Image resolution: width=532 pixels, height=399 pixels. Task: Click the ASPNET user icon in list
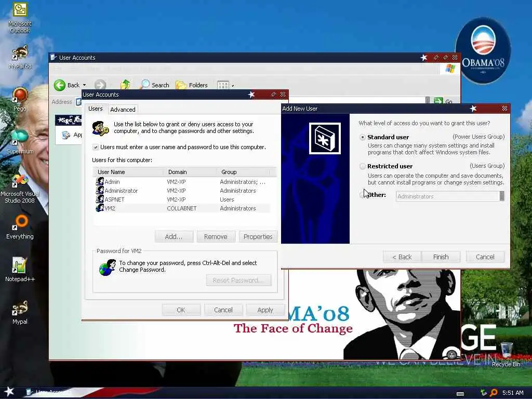point(100,199)
